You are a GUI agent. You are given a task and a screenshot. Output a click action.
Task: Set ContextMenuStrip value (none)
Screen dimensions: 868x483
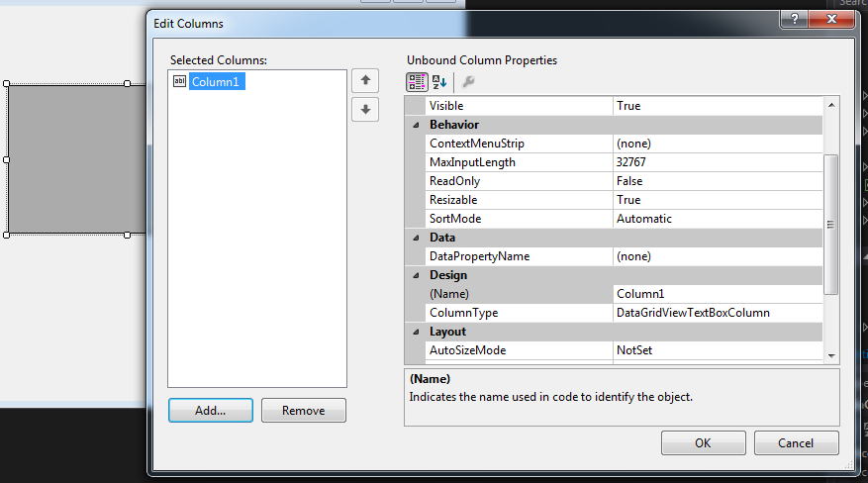718,144
